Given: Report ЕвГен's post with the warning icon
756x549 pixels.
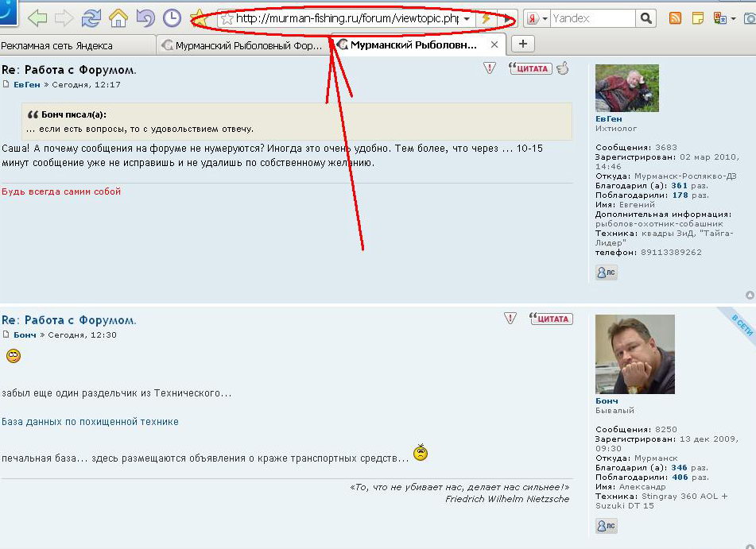Looking at the screenshot, I should click(490, 68).
